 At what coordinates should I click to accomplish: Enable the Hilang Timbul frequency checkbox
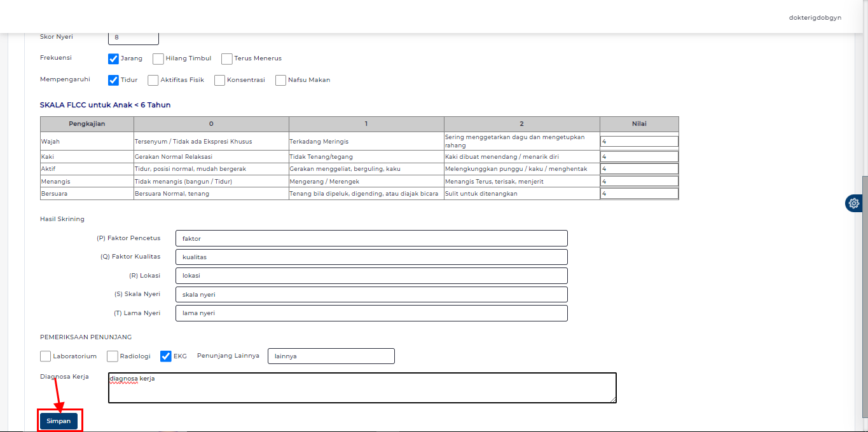158,58
